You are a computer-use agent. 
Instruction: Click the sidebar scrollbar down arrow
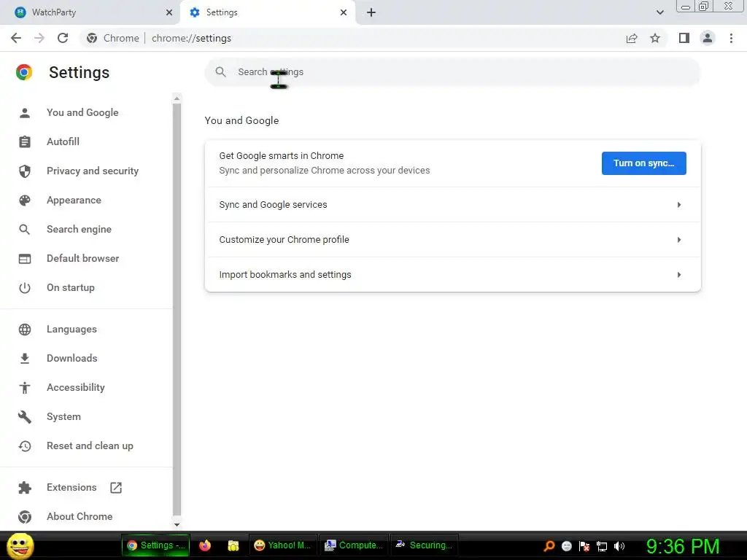(177, 525)
